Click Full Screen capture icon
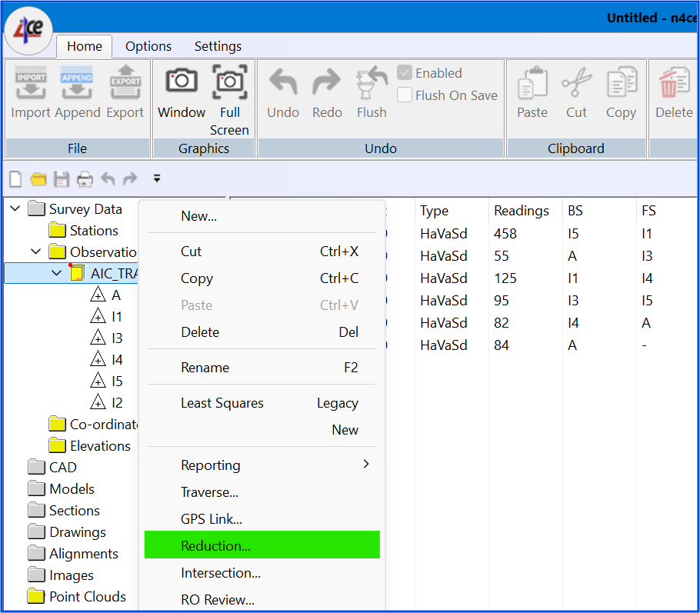The height and width of the screenshot is (613, 700). coord(229,82)
